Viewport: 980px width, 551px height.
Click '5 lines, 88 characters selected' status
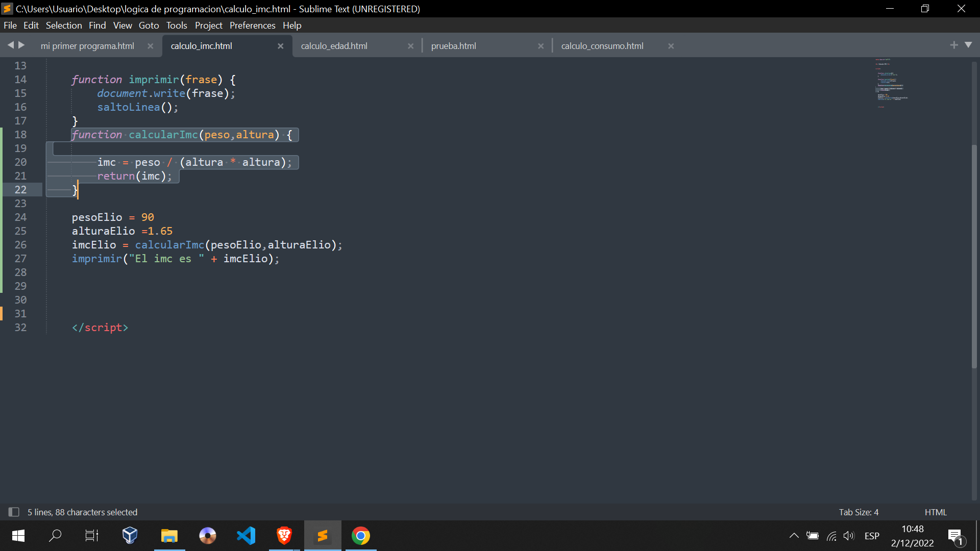coord(82,512)
